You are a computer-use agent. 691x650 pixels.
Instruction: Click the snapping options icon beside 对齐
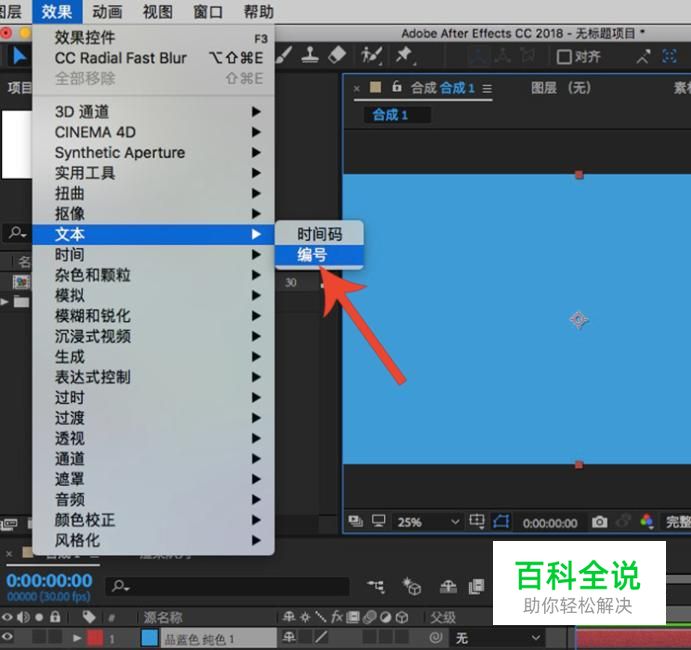tap(643, 57)
